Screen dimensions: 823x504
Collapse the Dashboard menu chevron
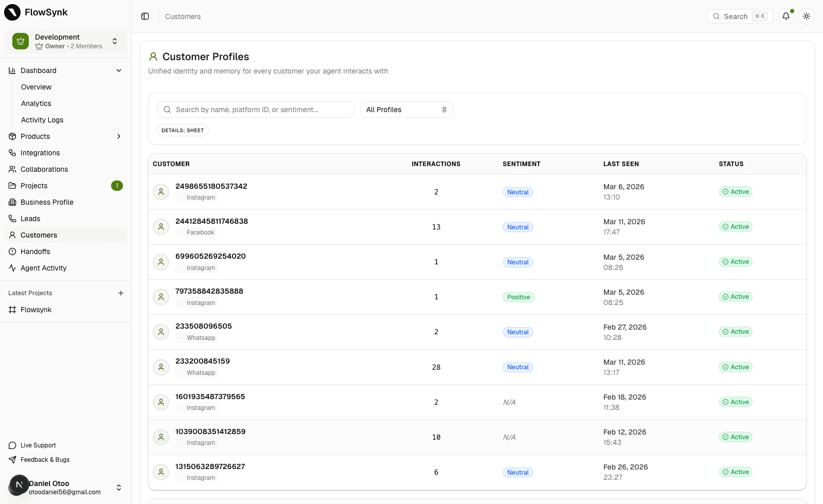(x=119, y=70)
